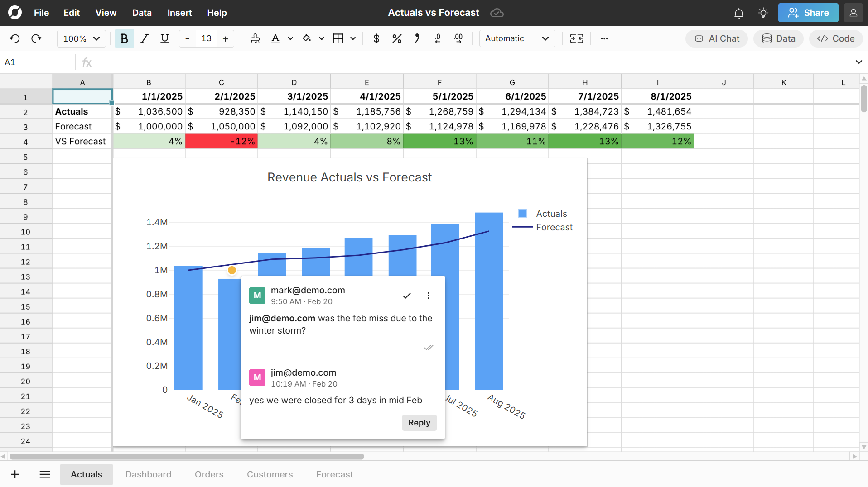868x487 pixels.
Task: Toggle Forecast series in chart legend
Action: coord(543,227)
